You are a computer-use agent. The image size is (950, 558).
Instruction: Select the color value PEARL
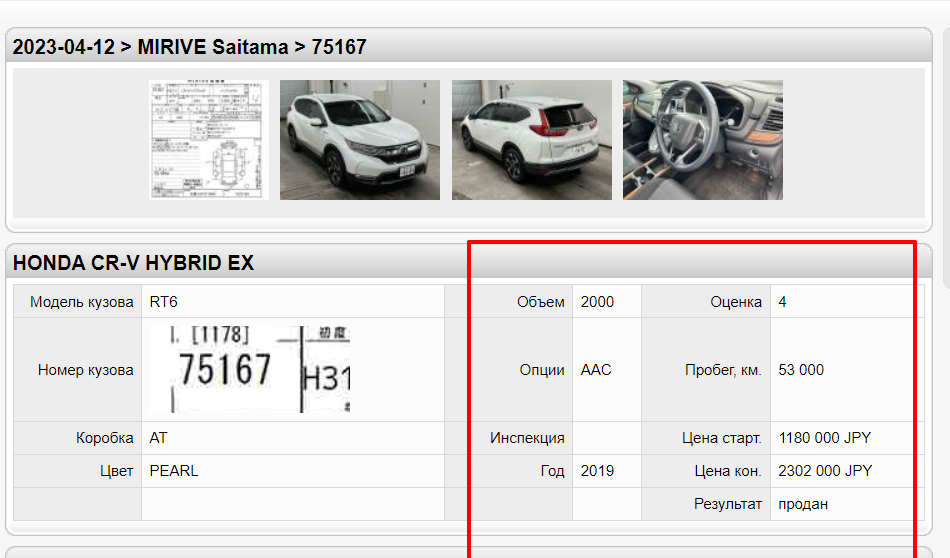click(x=174, y=471)
